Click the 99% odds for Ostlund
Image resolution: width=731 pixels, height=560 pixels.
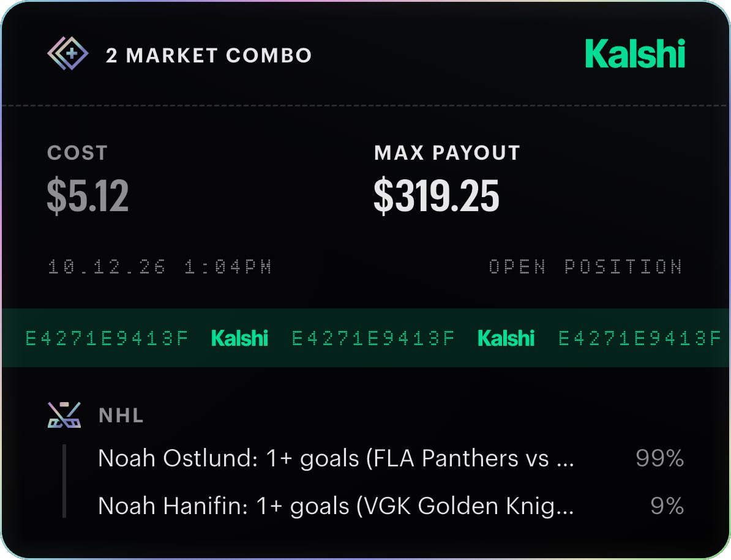659,458
